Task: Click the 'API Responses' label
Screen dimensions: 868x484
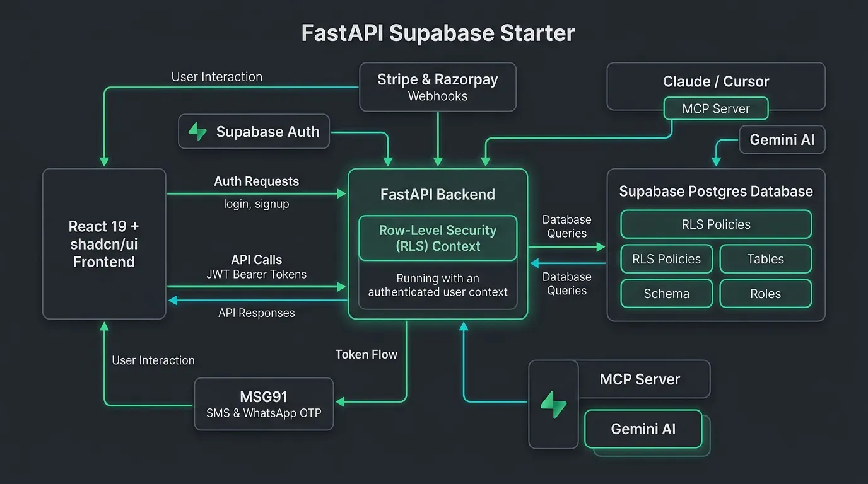Action: (257, 313)
